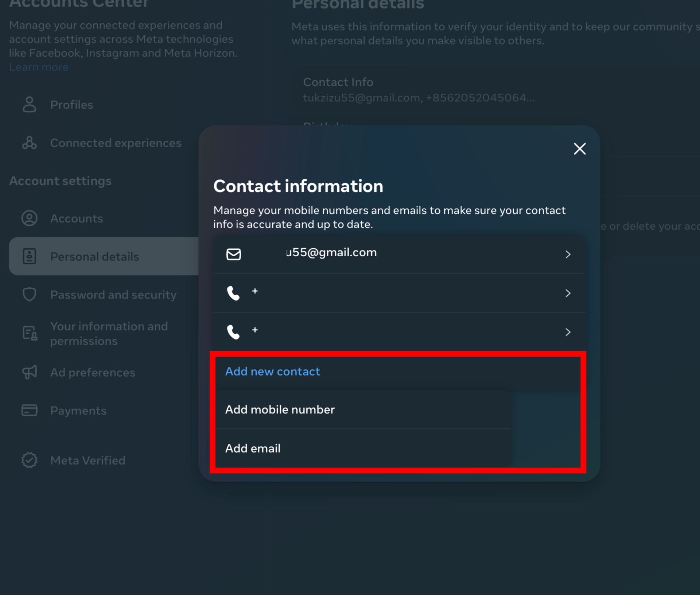The width and height of the screenshot is (700, 595).
Task: Select Add email option
Action: (253, 448)
